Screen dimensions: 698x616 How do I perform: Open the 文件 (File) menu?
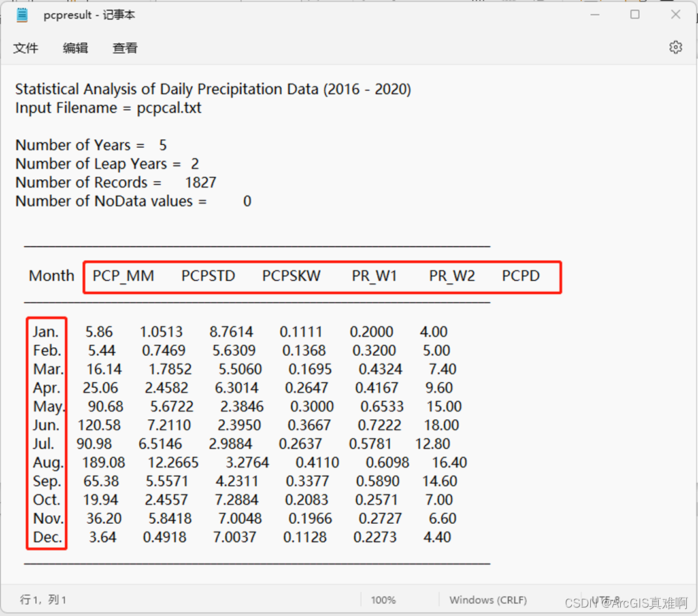[x=25, y=48]
